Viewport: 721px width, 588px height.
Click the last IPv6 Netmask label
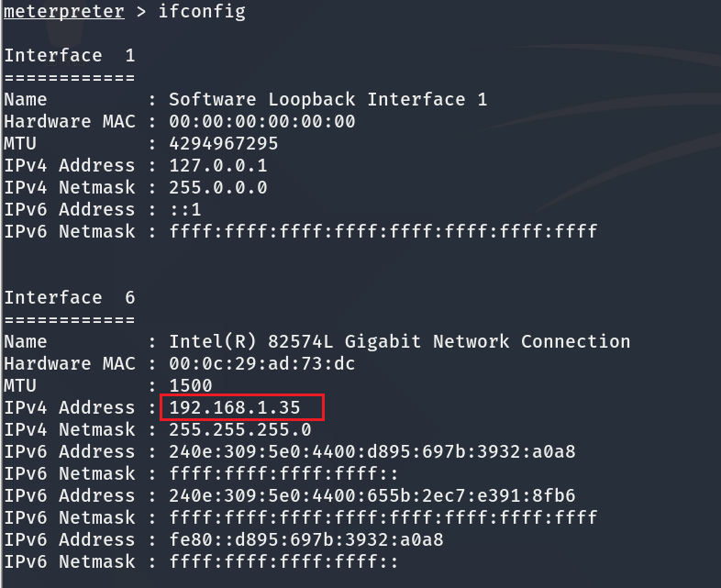[69, 561]
